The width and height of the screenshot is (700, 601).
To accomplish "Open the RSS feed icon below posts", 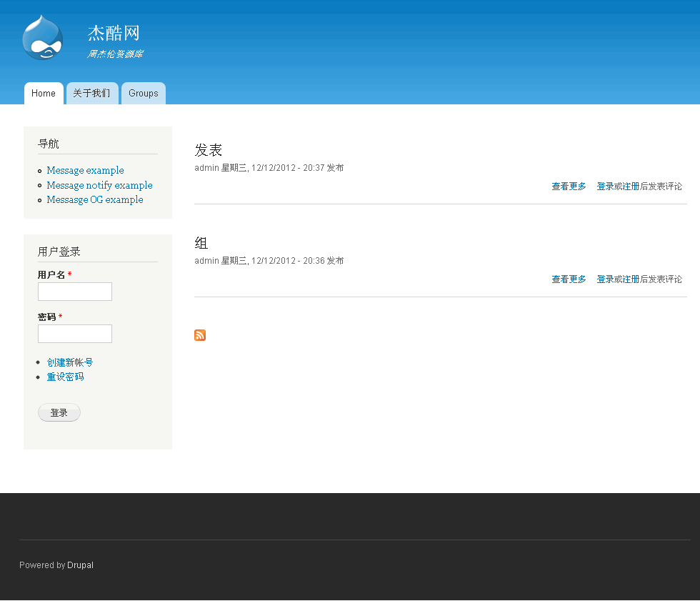I will tap(199, 334).
